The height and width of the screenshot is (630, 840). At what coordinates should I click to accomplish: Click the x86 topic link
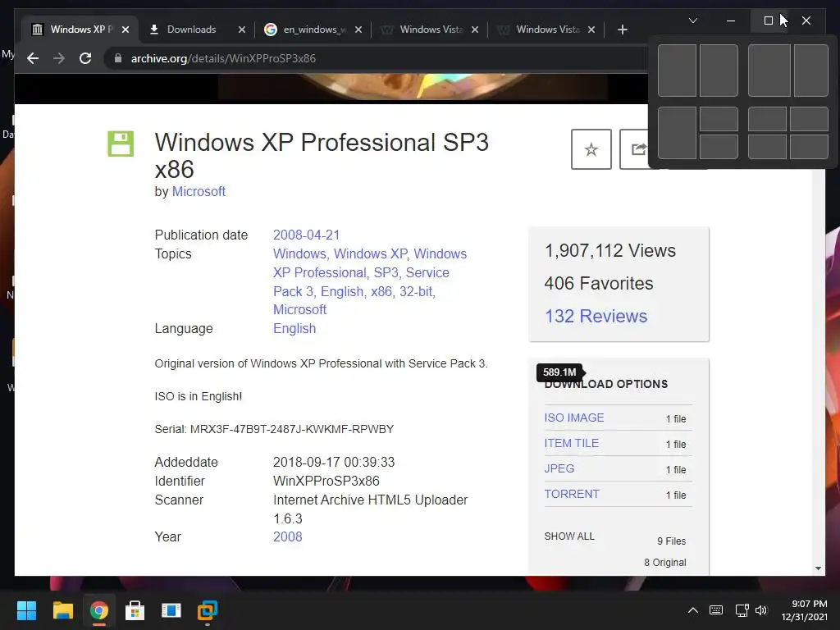click(x=381, y=291)
